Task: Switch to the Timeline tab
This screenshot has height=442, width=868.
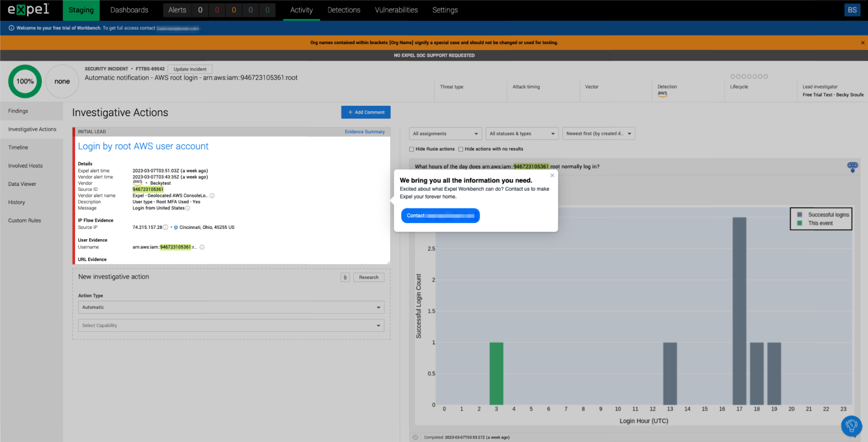Action: 31,147
